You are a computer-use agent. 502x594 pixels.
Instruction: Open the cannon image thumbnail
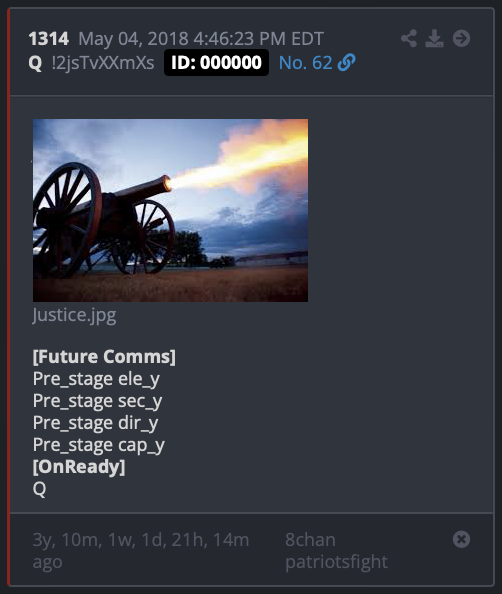coord(170,210)
